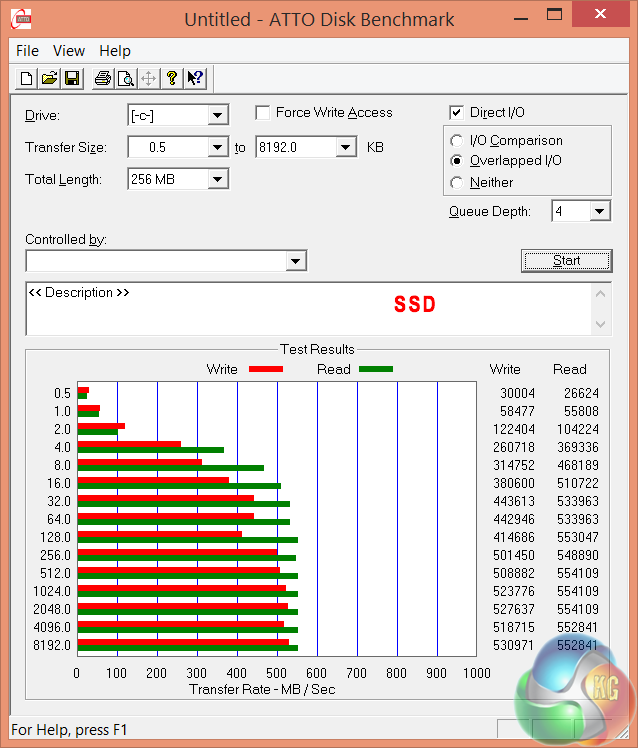Click the yellow question mark About icon

(172, 78)
